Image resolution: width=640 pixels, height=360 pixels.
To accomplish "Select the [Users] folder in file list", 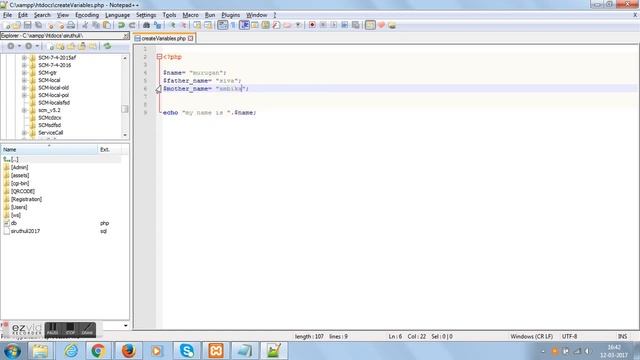I will 19,207.
